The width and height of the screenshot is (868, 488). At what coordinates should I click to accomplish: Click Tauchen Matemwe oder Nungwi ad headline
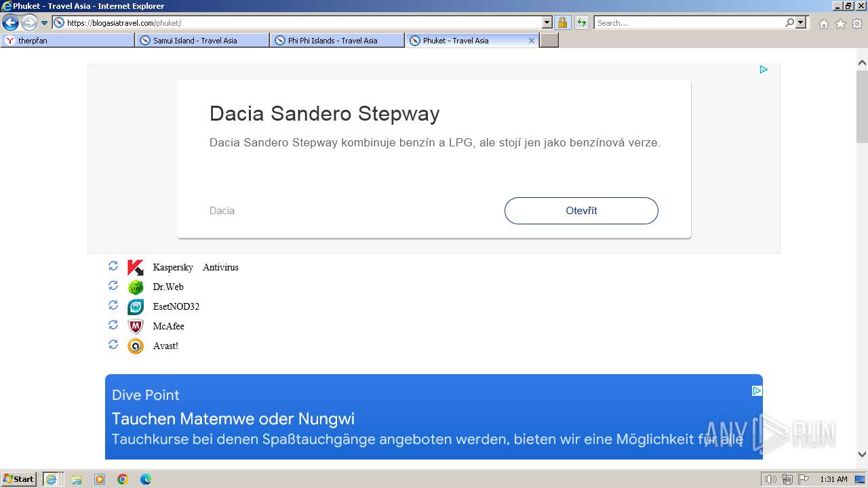233,418
